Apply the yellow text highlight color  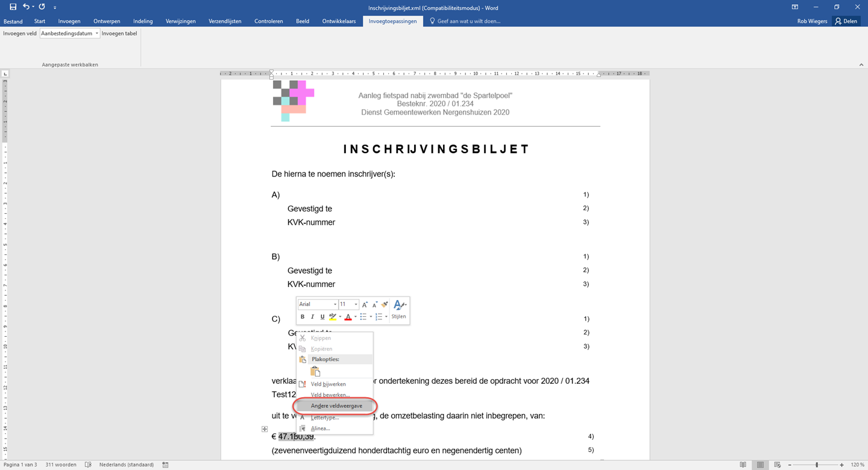332,317
